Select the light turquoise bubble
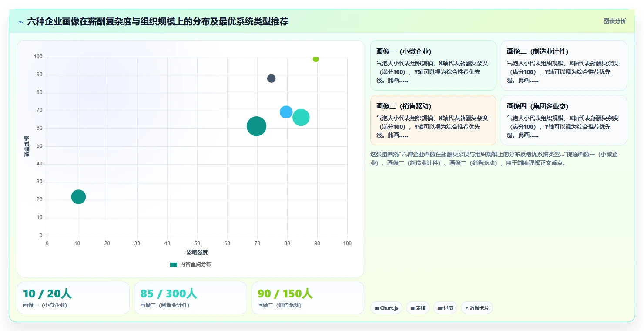 301,117
